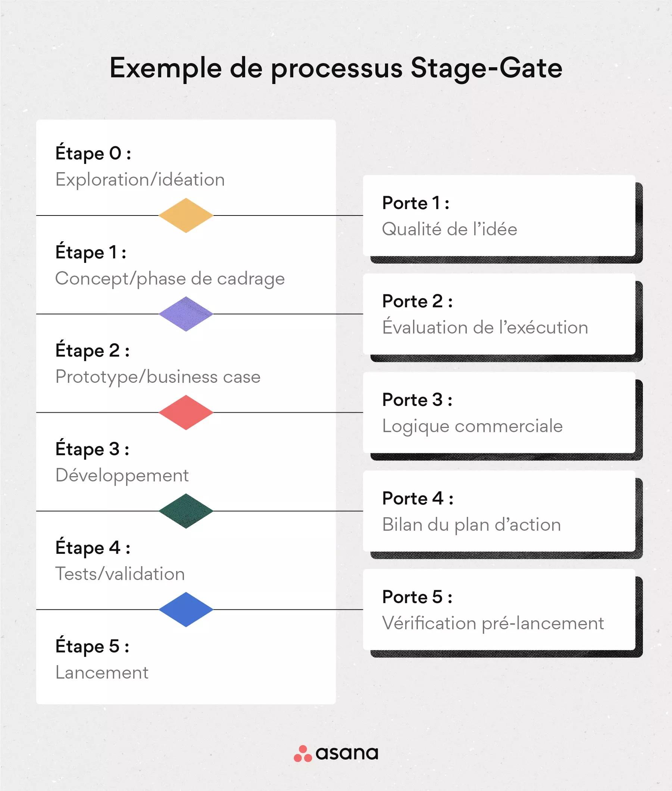The height and width of the screenshot is (791, 672).
Task: Click the asana wordmark text
Action: [347, 754]
